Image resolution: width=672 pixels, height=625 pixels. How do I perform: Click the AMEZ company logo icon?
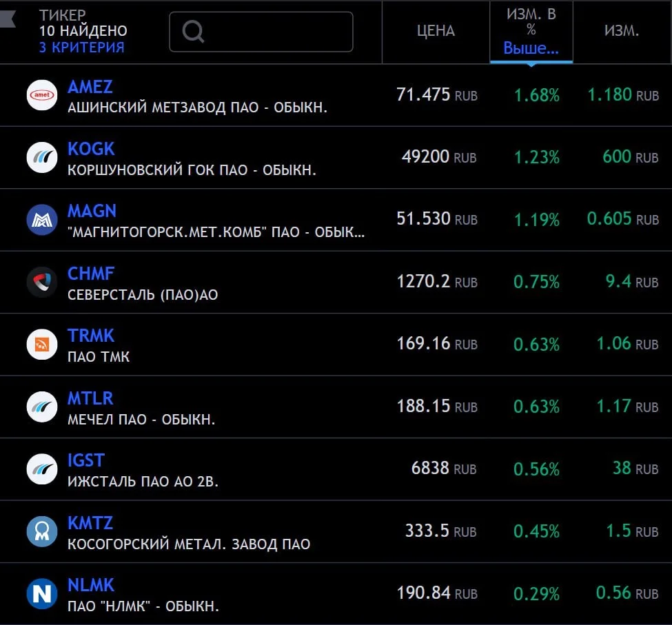42,95
